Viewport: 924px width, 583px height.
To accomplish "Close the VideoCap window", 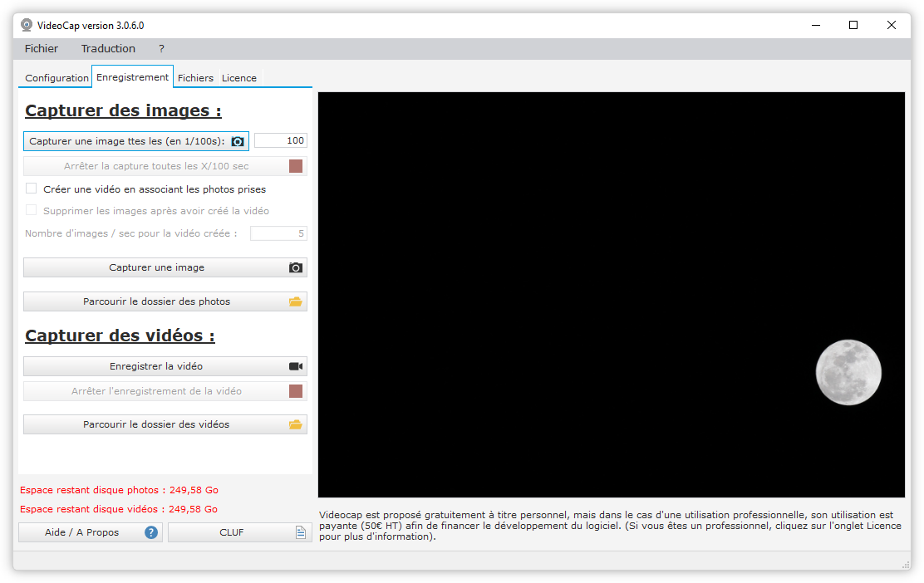I will (892, 25).
